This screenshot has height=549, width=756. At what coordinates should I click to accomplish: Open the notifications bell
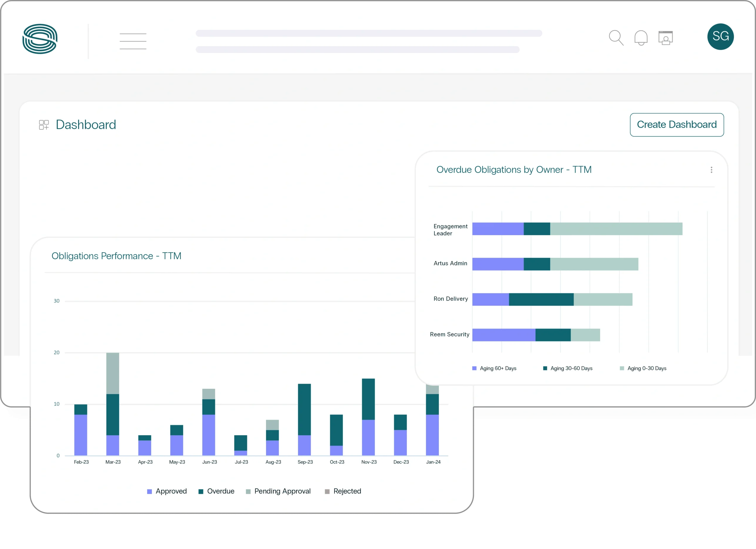641,38
